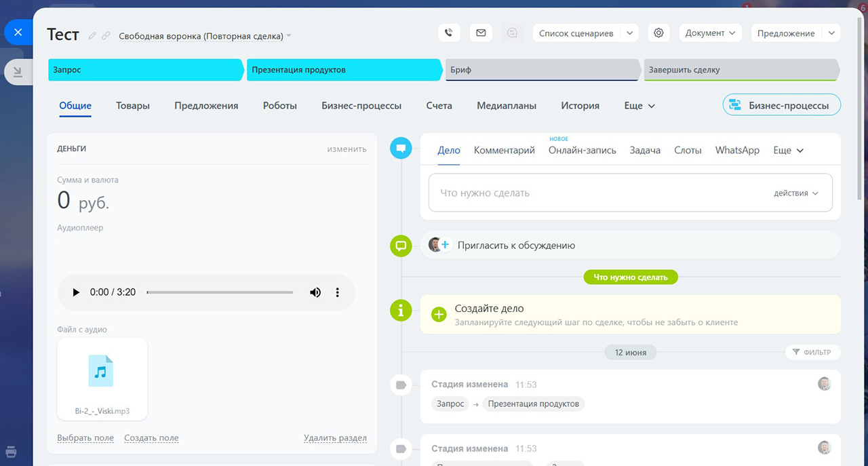Click the email envelope icon

481,33
